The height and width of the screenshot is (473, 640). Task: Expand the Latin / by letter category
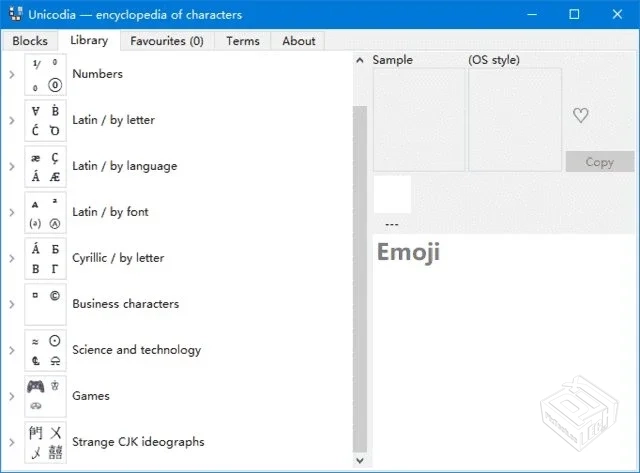pyautogui.click(x=12, y=121)
